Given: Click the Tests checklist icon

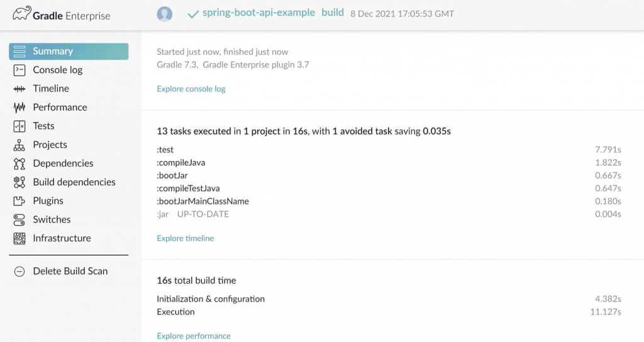Looking at the screenshot, I should (19, 126).
